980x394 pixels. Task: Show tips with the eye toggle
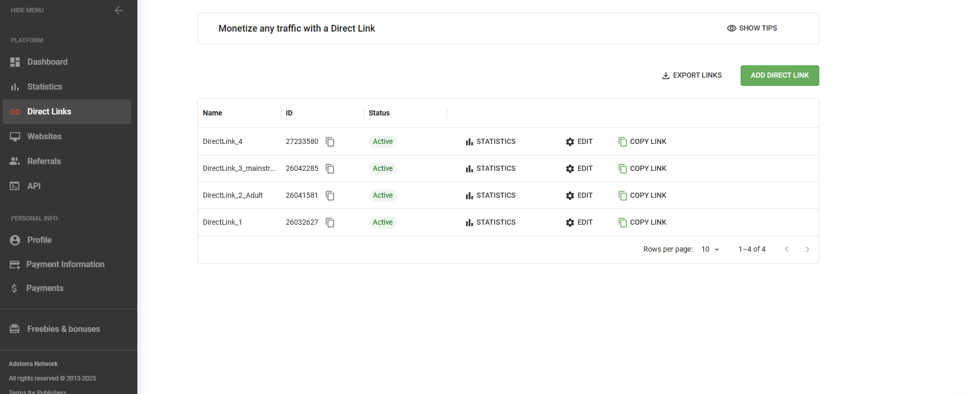click(751, 28)
